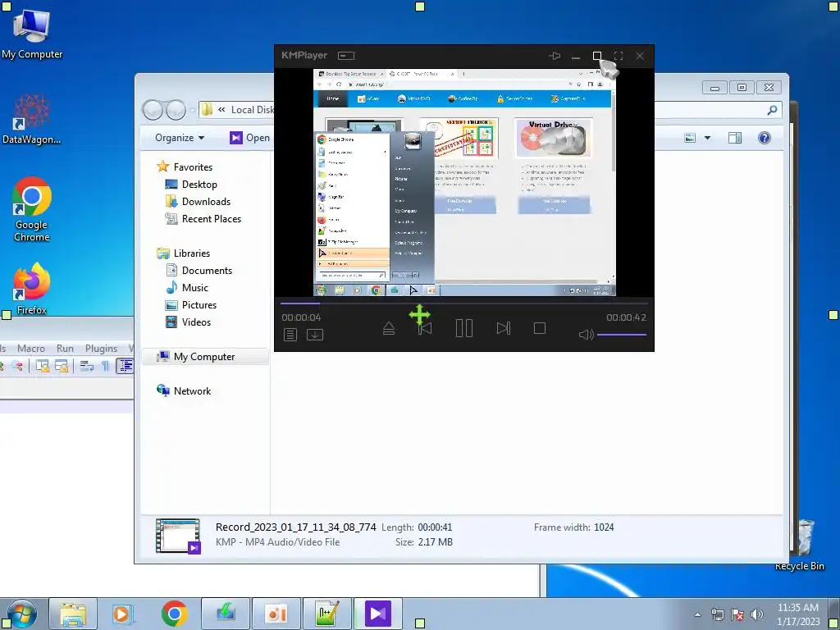Screen dimensions: 840x630
Task: Open My Computer desktop icon
Action: pos(32,33)
